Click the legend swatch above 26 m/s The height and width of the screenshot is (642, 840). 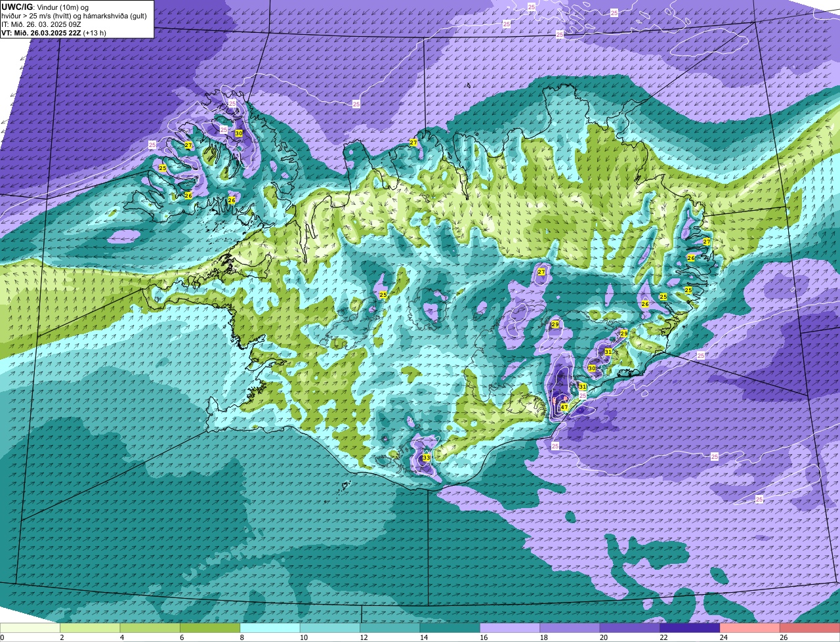810,628
